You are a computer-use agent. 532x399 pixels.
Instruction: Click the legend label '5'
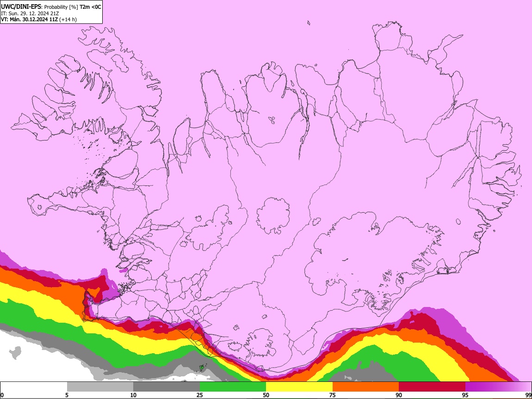pyautogui.click(x=67, y=395)
